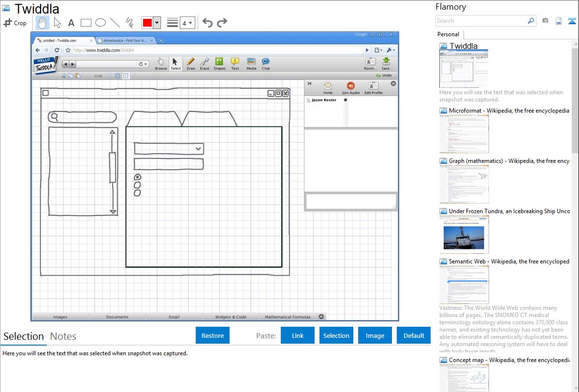
Task: Click the Flamory search field
Action: pos(481,21)
